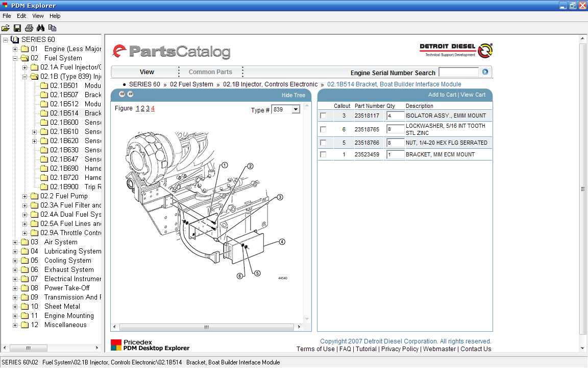The width and height of the screenshot is (588, 368).
Task: Click folder icon of 02.1B900 Trip
Action: (x=44, y=187)
